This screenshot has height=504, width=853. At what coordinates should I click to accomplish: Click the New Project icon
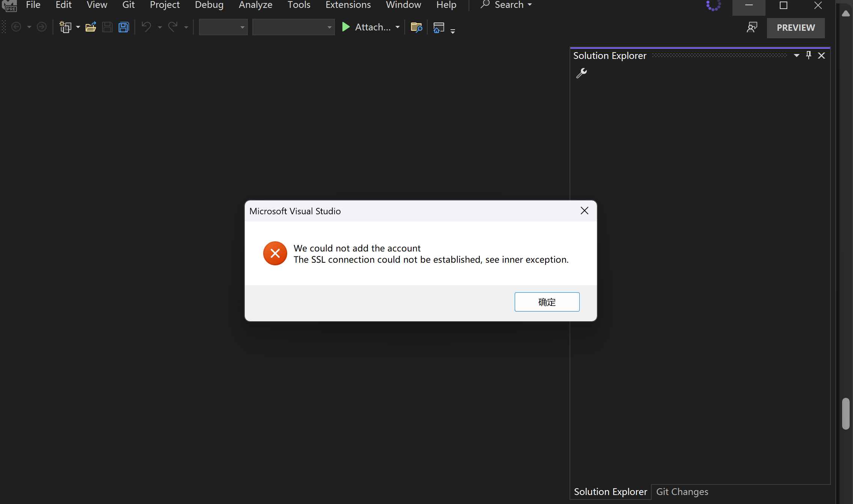[x=66, y=27]
